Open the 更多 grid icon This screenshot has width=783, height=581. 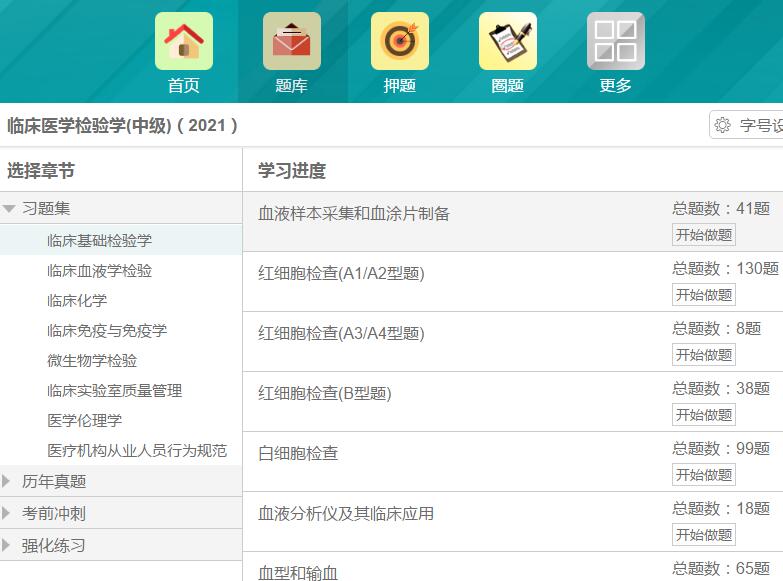616,41
